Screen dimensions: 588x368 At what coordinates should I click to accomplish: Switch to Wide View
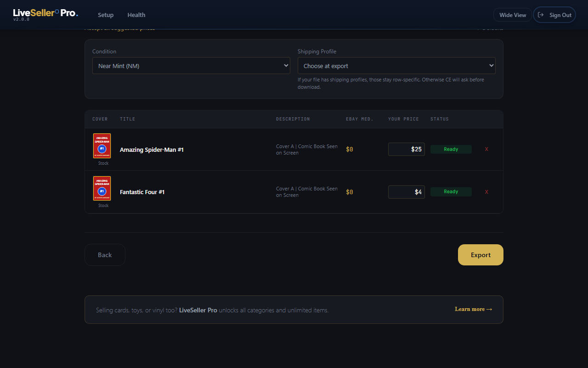point(513,15)
